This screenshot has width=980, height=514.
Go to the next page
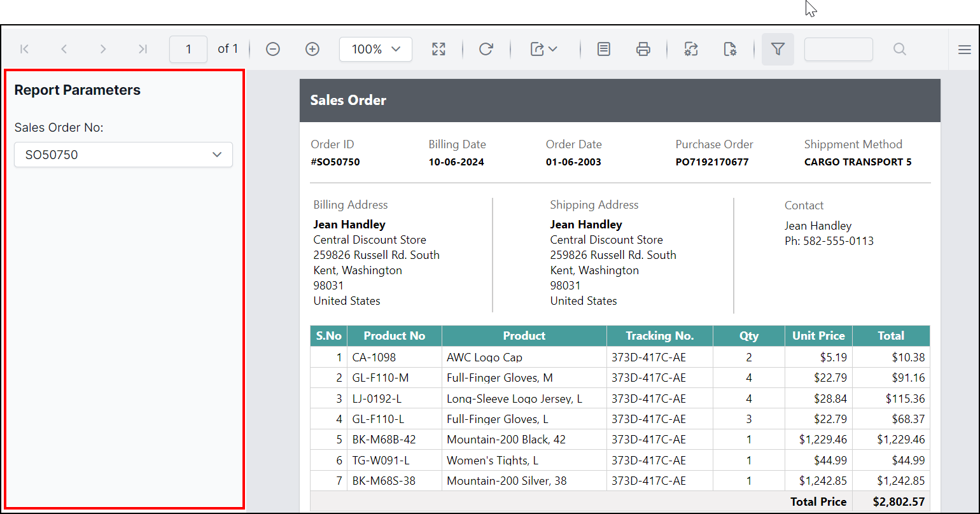[103, 49]
